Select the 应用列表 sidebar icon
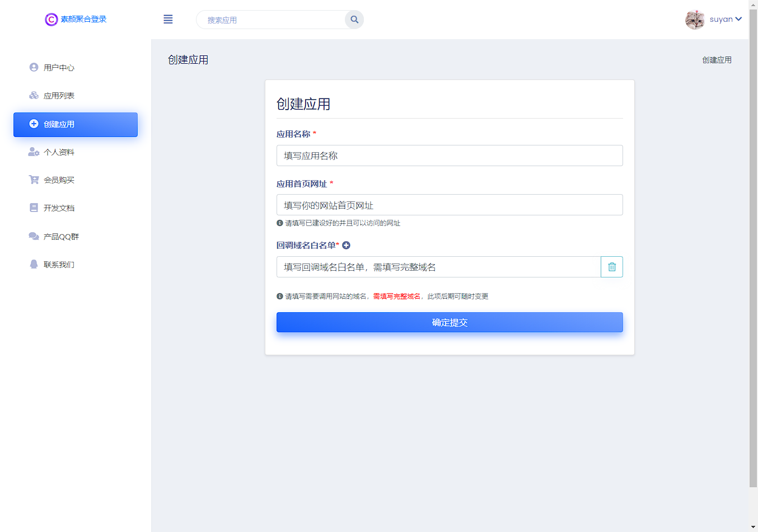Image resolution: width=758 pixels, height=532 pixels. click(34, 95)
